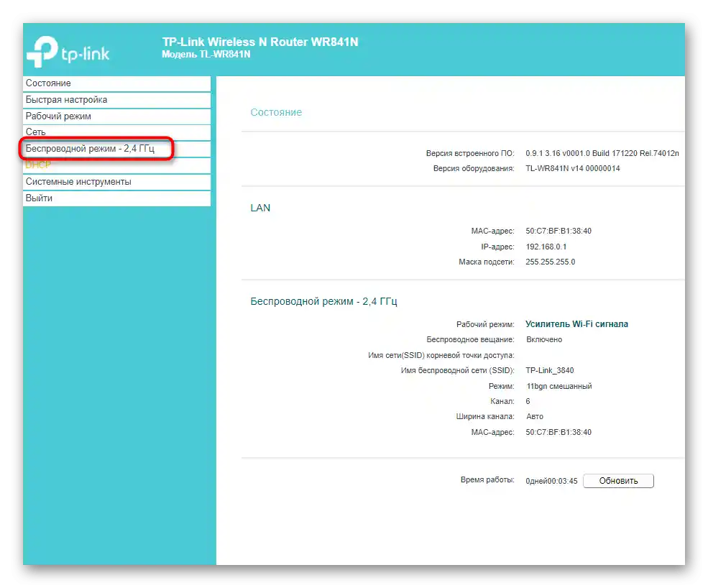
Task: Select LAN MAC address 50:C7:BF:B1:38:40
Action: [558, 231]
